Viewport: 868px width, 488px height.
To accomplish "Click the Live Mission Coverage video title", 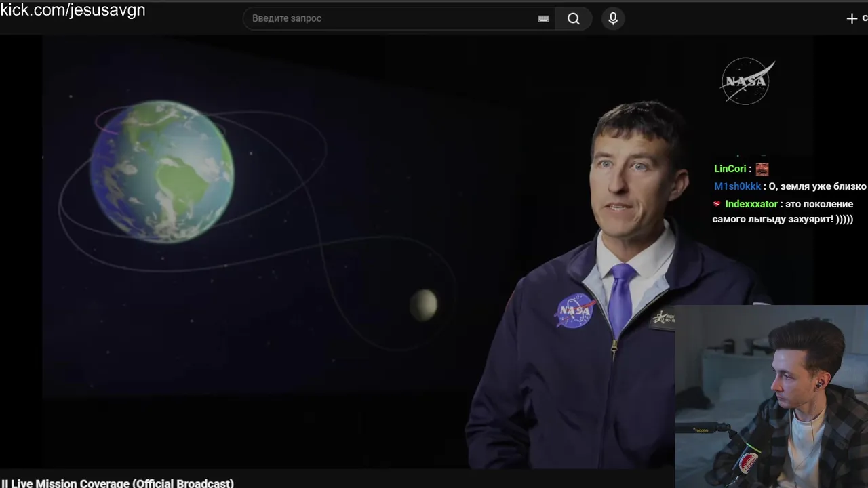I will tap(117, 483).
